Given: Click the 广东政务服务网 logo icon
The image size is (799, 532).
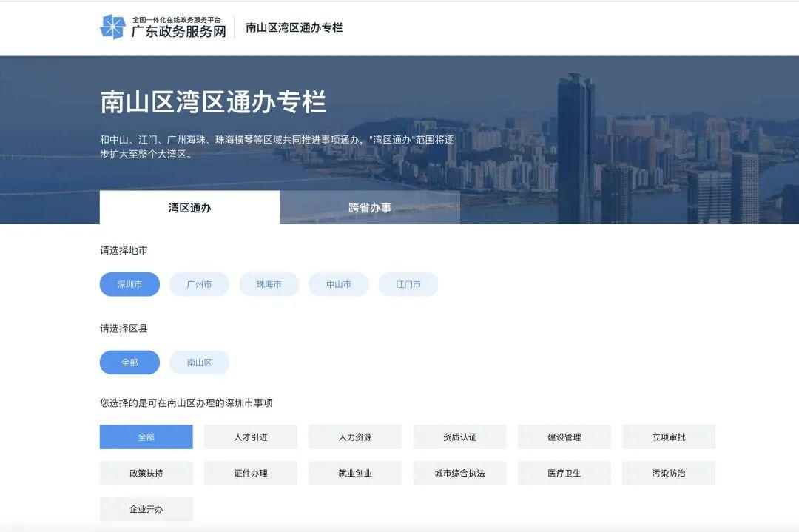Looking at the screenshot, I should (x=113, y=27).
